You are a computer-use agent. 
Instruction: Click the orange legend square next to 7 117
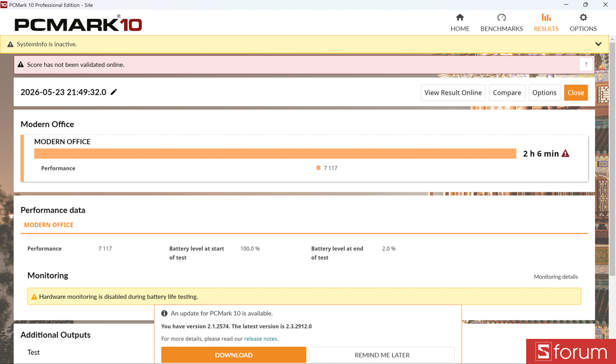pos(319,168)
